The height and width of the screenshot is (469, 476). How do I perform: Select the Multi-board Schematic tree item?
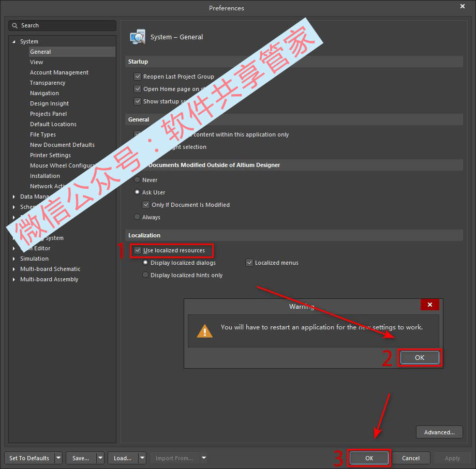pyautogui.click(x=50, y=269)
